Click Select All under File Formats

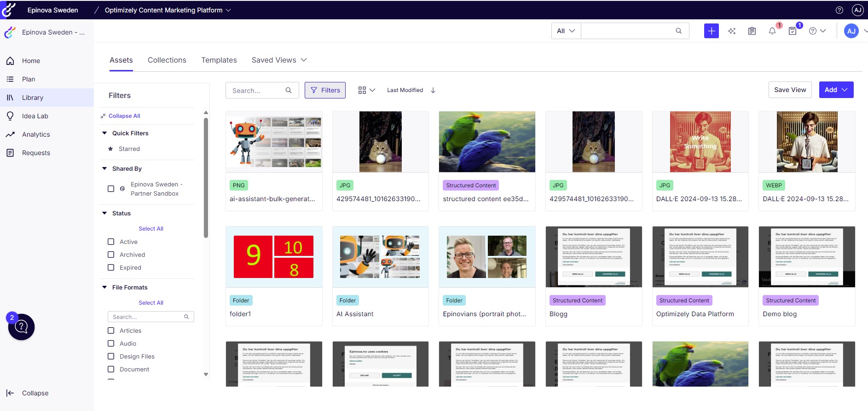(151, 303)
